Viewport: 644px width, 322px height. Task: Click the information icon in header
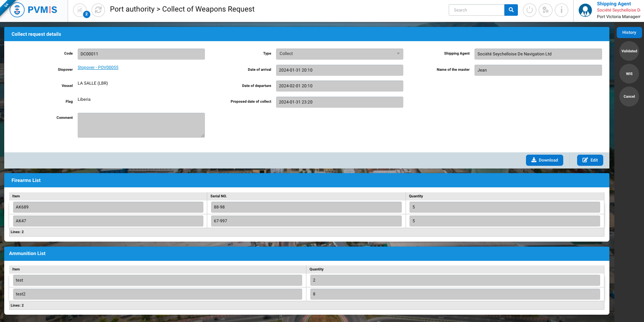[561, 10]
